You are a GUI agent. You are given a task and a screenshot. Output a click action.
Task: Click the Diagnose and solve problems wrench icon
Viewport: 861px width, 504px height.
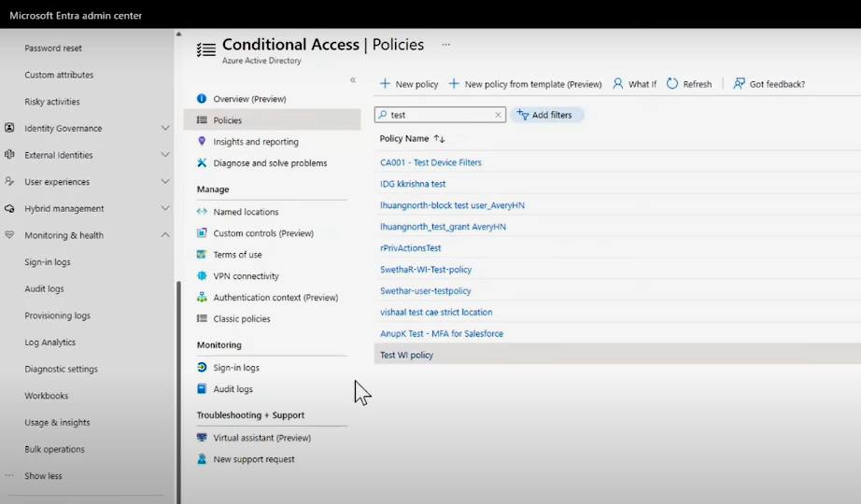click(202, 163)
